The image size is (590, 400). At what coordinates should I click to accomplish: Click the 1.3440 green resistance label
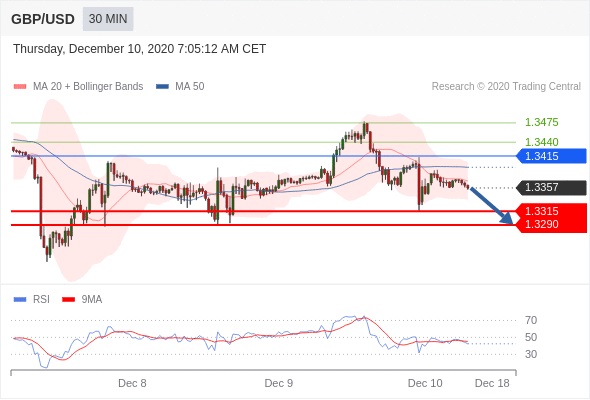point(541,142)
